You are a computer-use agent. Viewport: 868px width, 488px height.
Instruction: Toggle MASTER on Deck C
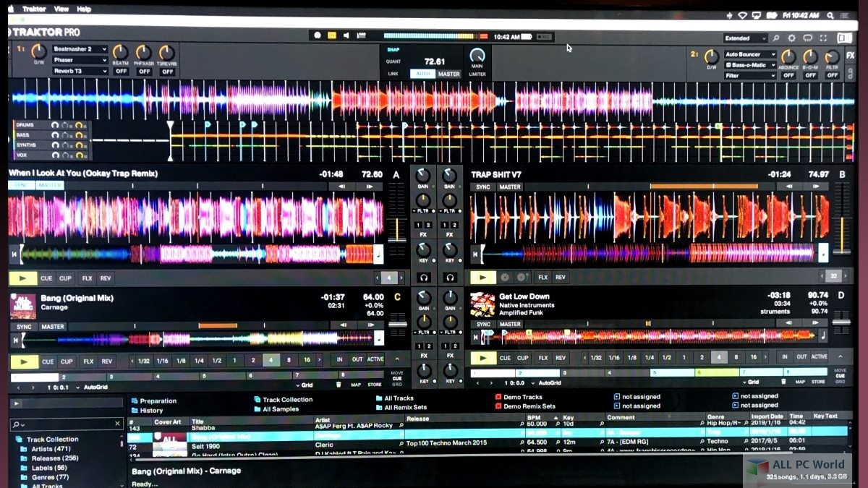point(52,327)
